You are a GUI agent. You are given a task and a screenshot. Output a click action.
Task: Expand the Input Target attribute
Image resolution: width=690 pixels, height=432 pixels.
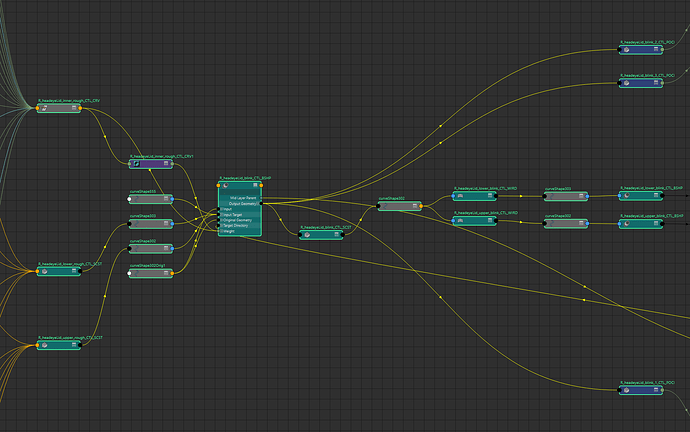click(x=221, y=215)
